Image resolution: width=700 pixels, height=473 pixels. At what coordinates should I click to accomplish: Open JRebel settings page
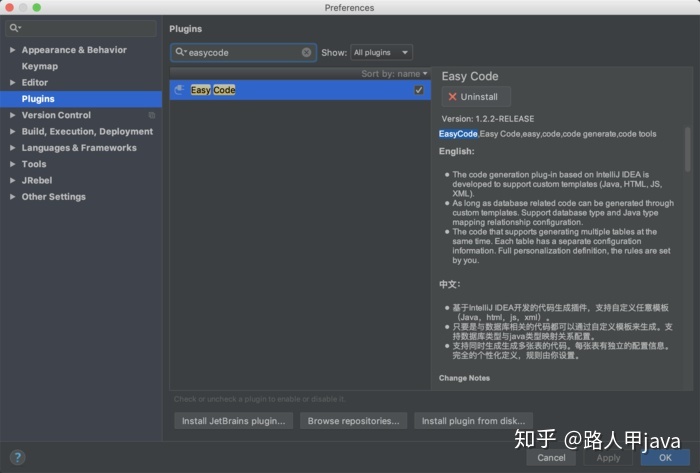click(37, 180)
